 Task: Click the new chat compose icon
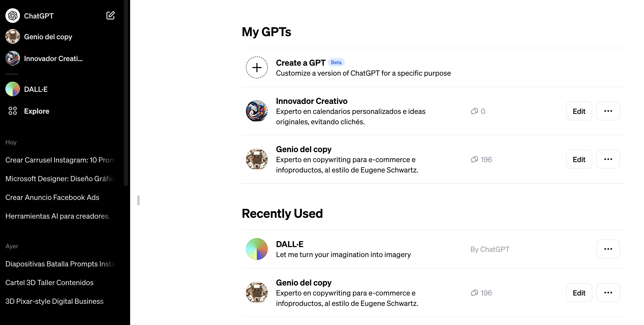click(110, 16)
